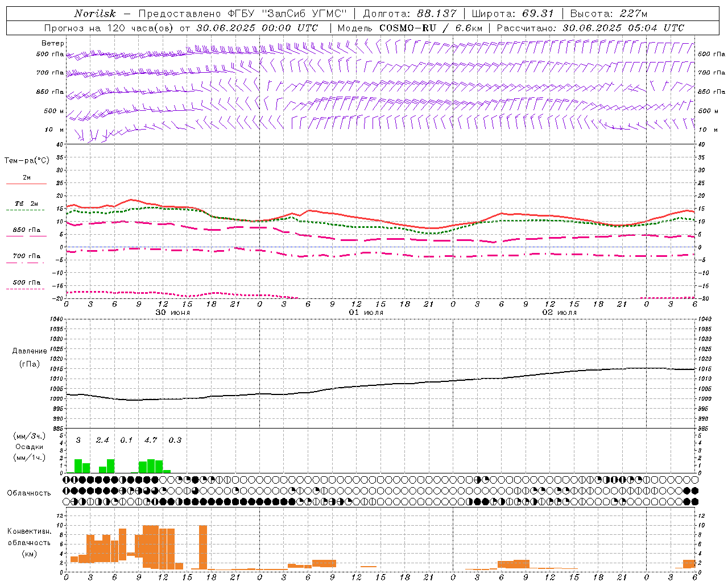
Task: Click the '(мм/1ч.)' precipitation unit label
Action: (x=30, y=458)
